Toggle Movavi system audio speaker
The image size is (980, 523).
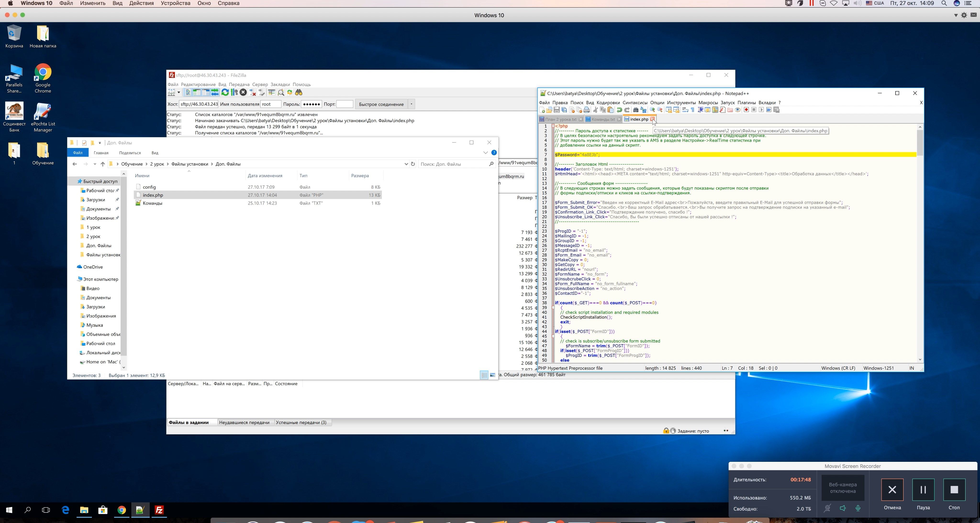pos(843,508)
